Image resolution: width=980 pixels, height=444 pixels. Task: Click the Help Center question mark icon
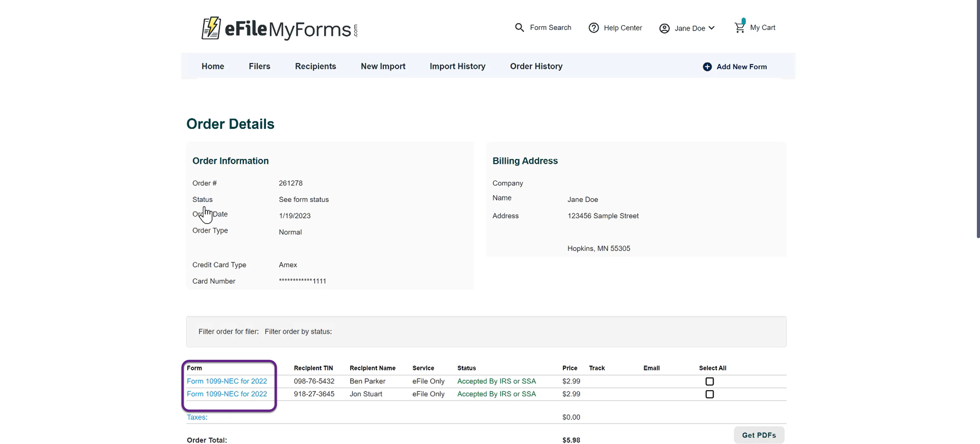pos(593,28)
